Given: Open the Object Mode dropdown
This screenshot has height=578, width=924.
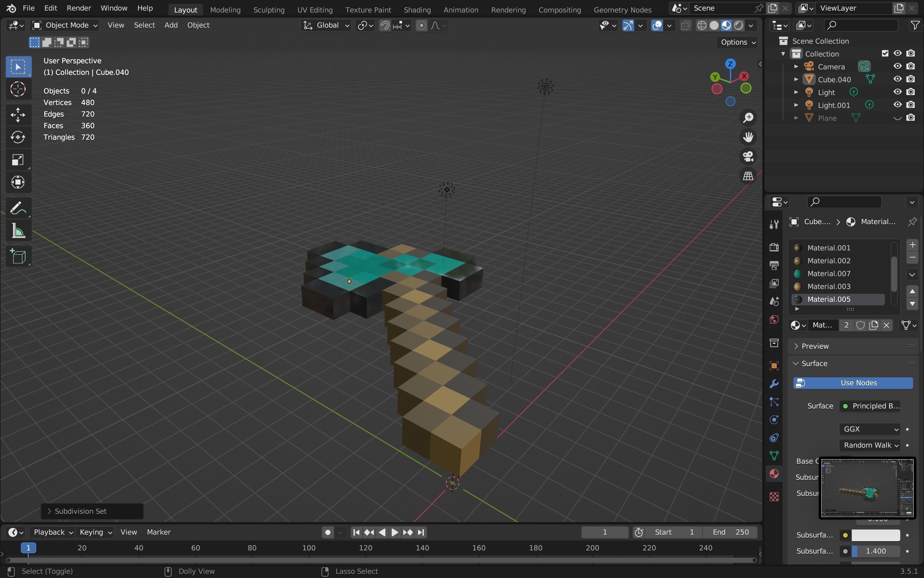Looking at the screenshot, I should (x=65, y=25).
